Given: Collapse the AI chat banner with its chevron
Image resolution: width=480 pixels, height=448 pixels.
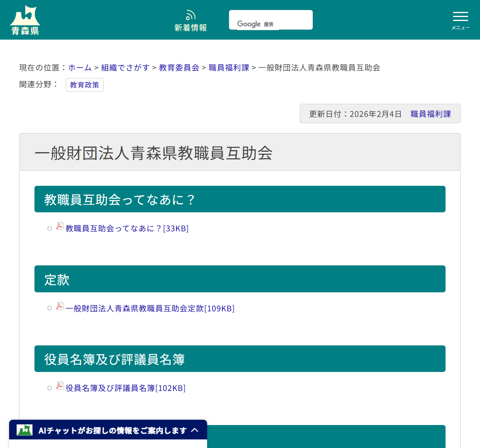Looking at the screenshot, I should (195, 430).
